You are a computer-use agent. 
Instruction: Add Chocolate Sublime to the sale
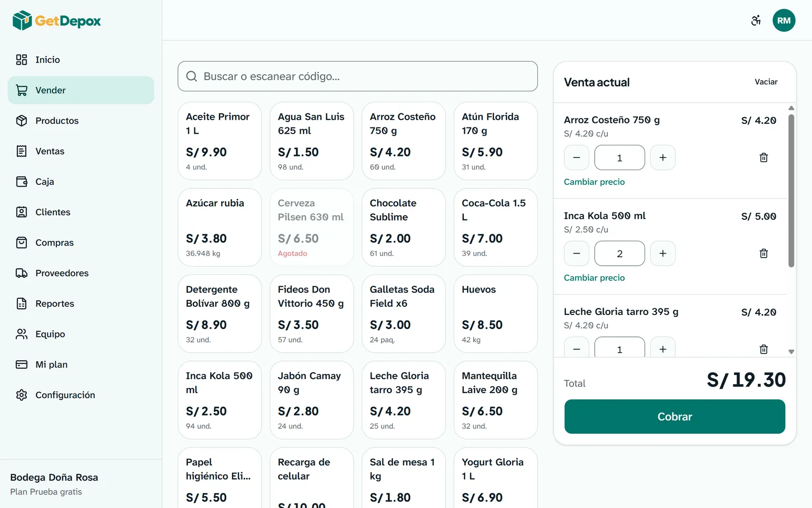pos(403,228)
